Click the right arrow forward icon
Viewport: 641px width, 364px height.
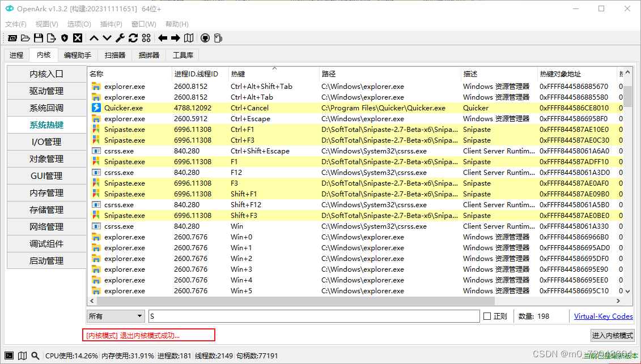(x=176, y=38)
